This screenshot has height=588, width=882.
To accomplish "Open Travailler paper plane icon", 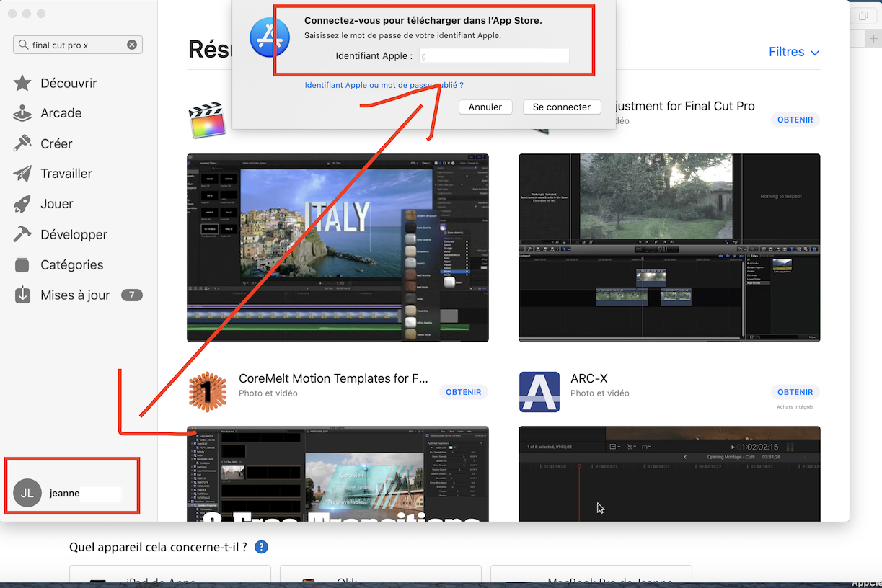I will tap(22, 174).
